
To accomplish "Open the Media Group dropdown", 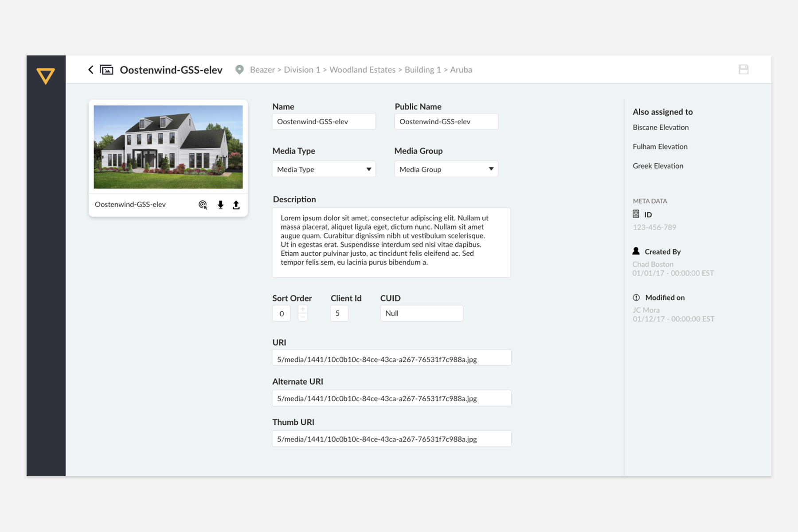I will coord(446,169).
